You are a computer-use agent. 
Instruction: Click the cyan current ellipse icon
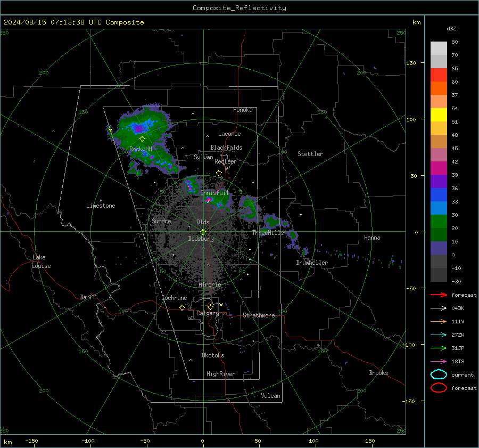[x=439, y=374]
